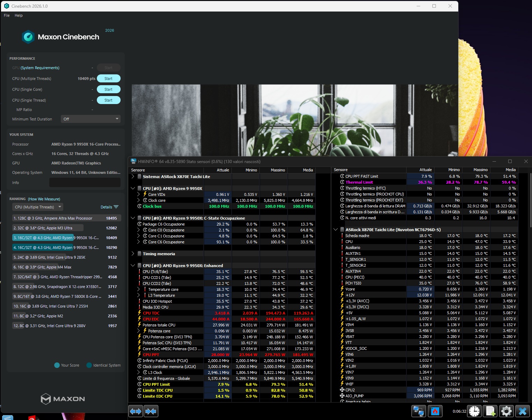Click the Cinebench title bar logo icon
Viewport: 532px width, 420px height.
pyautogui.click(x=6, y=6)
